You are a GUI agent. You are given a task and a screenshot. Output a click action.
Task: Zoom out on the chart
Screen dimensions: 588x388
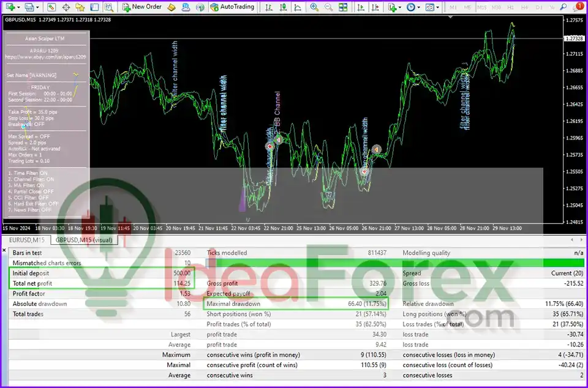(x=328, y=7)
